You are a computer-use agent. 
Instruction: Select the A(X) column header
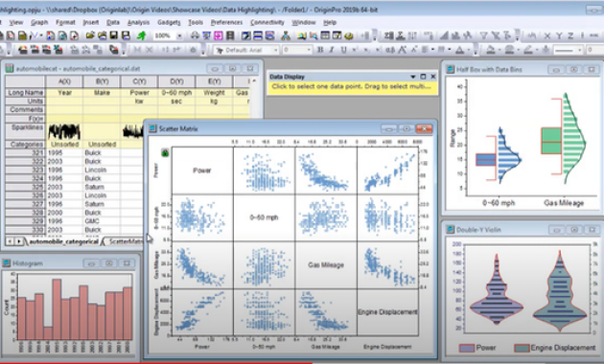tap(64, 81)
